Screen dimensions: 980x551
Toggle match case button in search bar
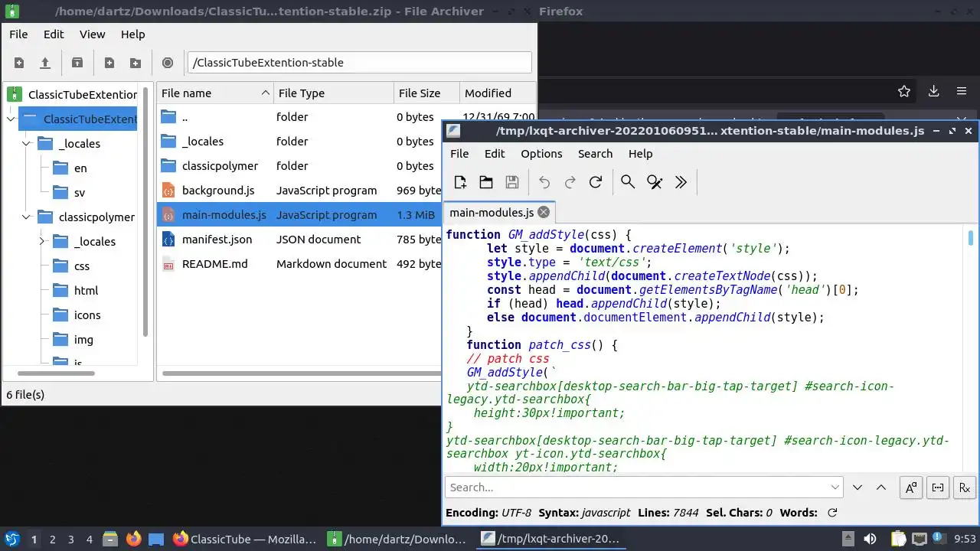point(911,487)
